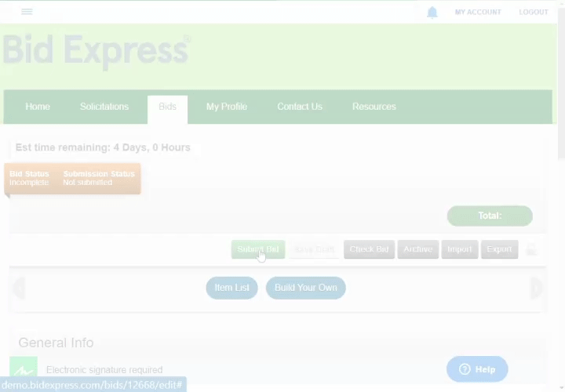
Task: Open the Resources menu item
Action: pyautogui.click(x=374, y=107)
